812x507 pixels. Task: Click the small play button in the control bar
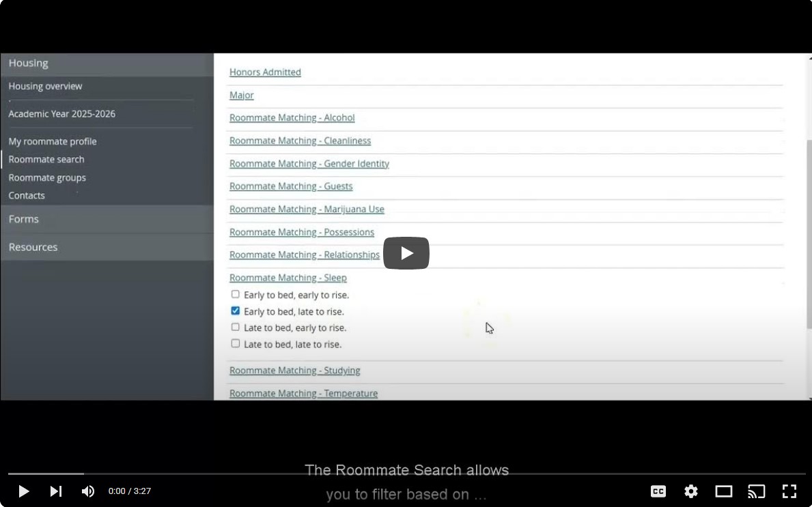point(23,491)
